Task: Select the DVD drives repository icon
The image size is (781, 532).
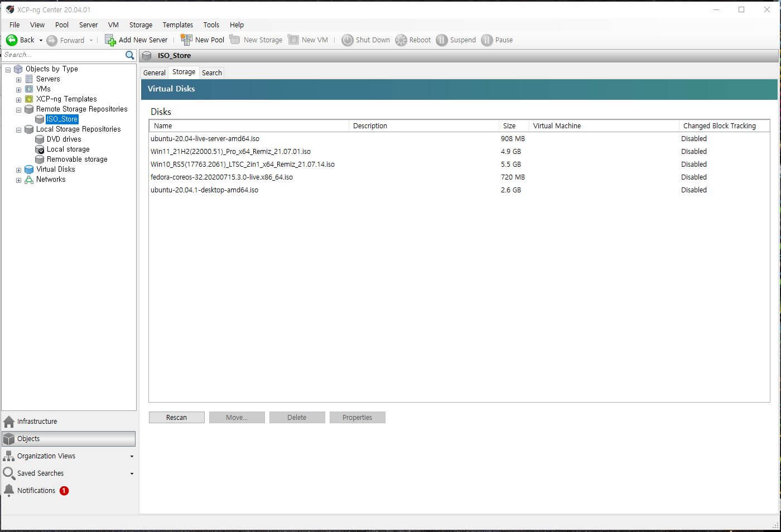Action: click(40, 139)
